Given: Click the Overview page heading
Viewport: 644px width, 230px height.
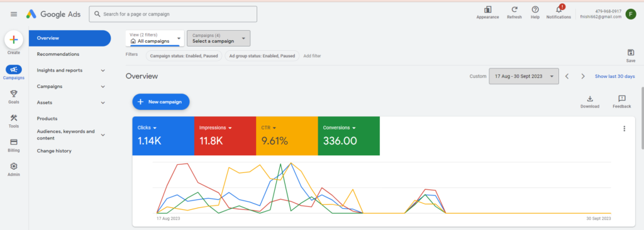Looking at the screenshot, I should pyautogui.click(x=142, y=77).
